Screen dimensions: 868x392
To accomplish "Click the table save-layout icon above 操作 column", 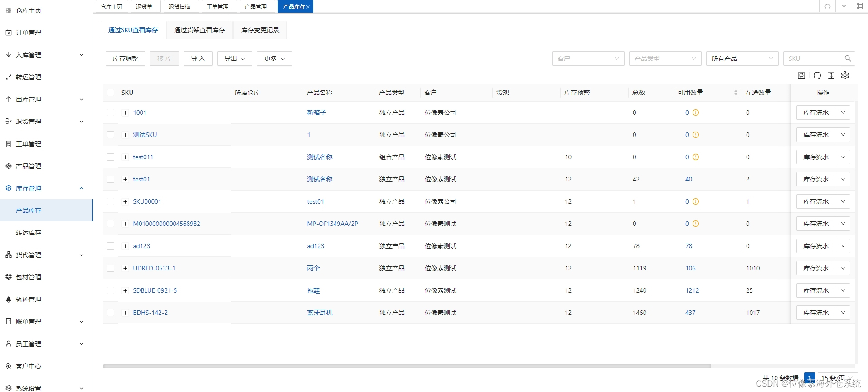I will 801,75.
